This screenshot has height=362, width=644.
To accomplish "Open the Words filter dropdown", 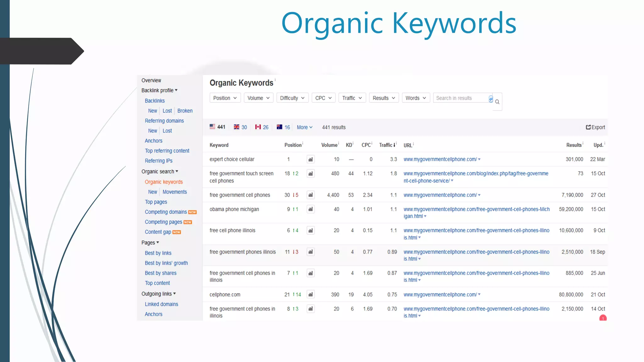I will coord(416,98).
